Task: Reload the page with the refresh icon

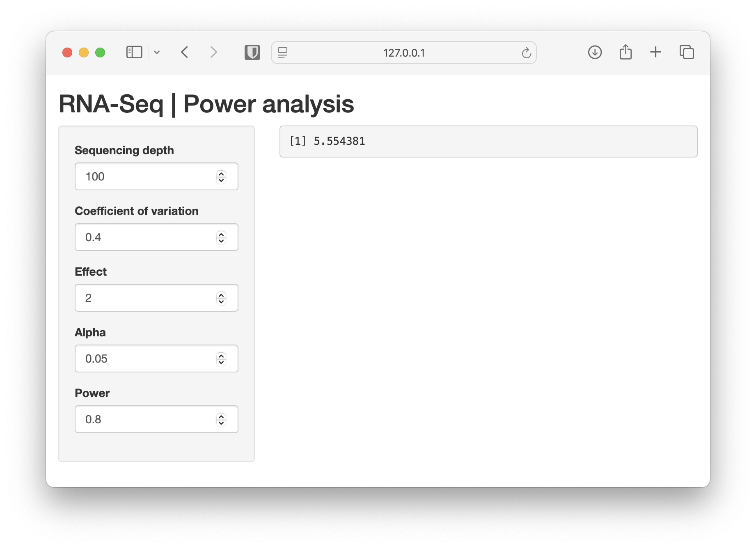Action: (526, 53)
